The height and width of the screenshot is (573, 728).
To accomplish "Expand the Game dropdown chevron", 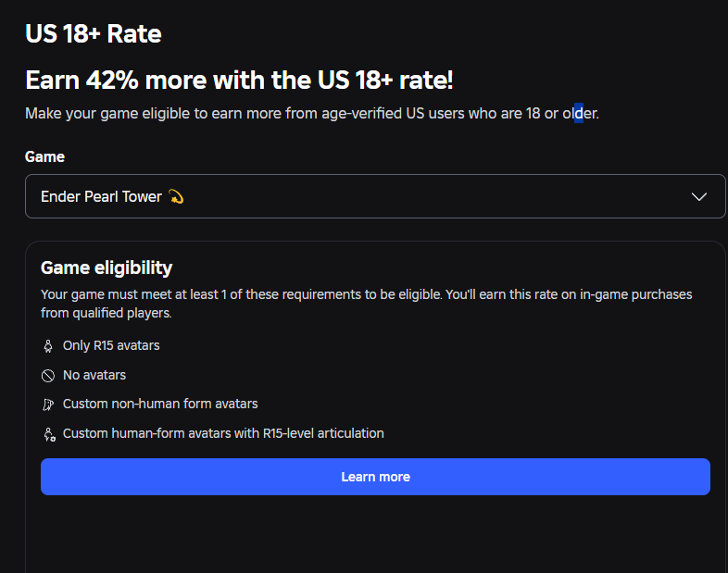I will [698, 197].
